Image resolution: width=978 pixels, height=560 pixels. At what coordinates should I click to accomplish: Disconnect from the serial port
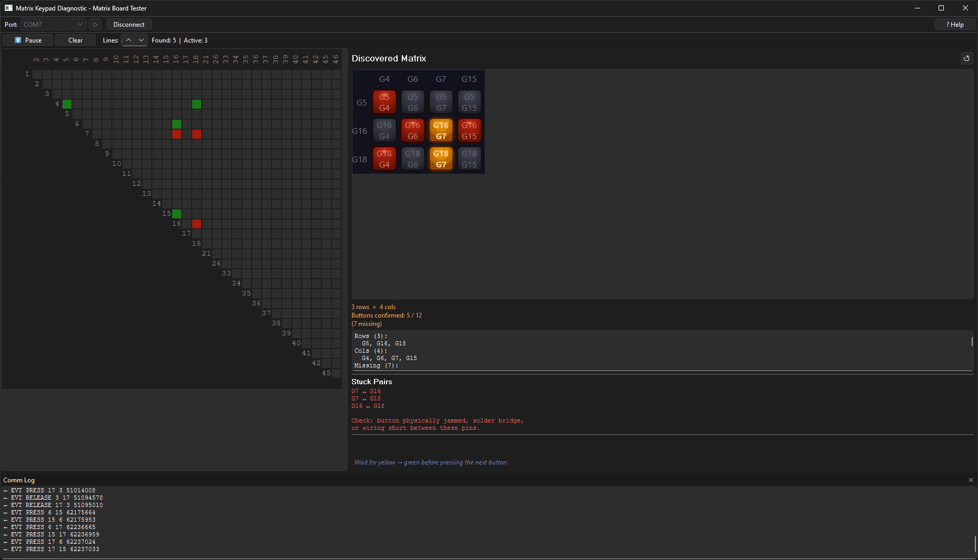click(129, 24)
